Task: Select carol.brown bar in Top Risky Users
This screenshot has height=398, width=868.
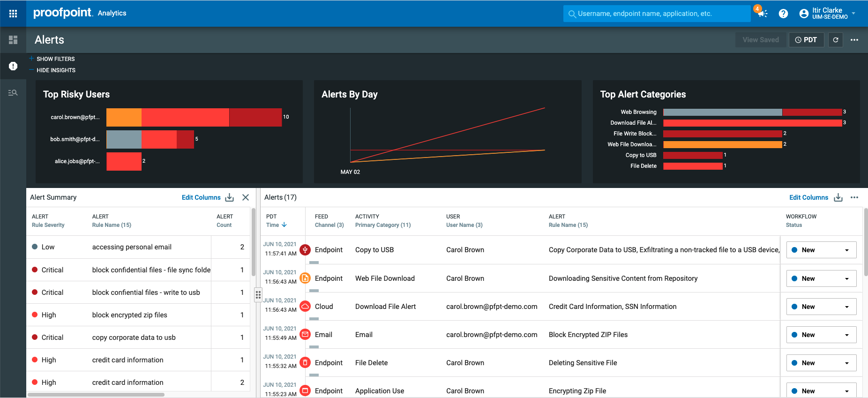Action: (x=194, y=117)
